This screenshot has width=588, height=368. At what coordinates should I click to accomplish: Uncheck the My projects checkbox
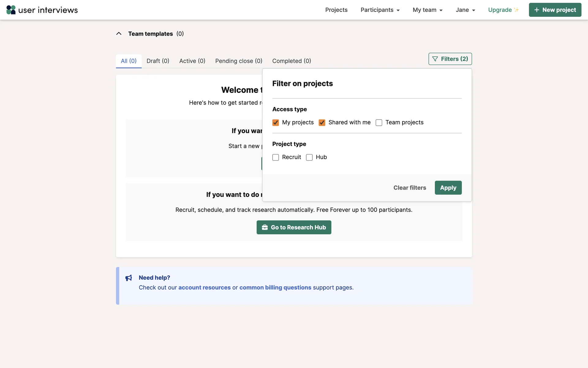coord(276,123)
